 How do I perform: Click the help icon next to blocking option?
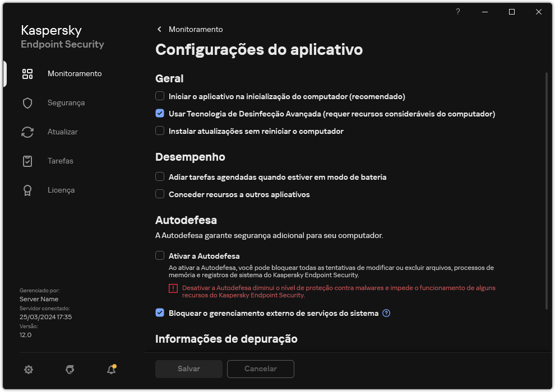click(x=386, y=313)
